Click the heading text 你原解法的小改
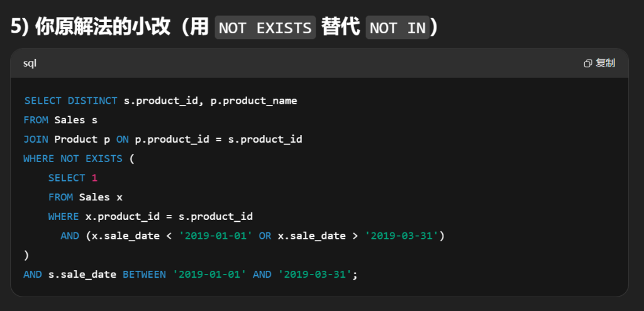This screenshot has width=644, height=311. coord(102,27)
